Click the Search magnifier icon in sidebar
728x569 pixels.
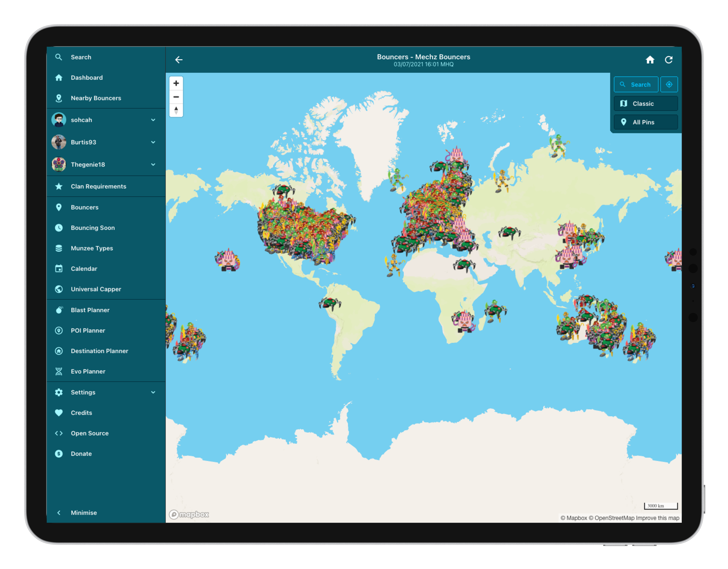[59, 57]
